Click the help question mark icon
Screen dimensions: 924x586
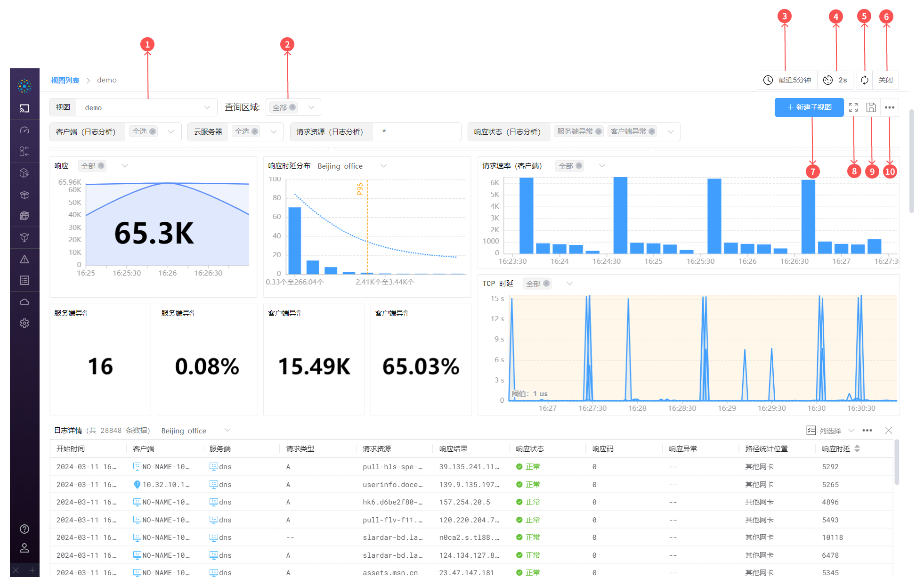point(24,529)
